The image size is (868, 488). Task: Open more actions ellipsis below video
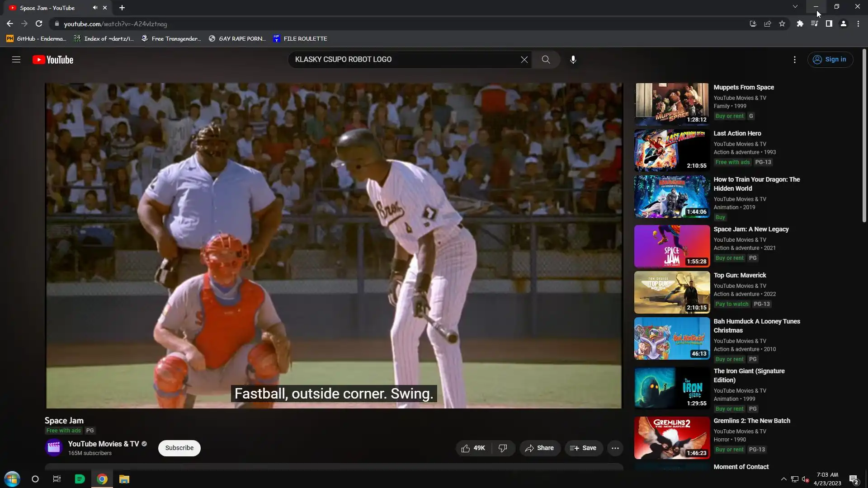[x=615, y=448]
